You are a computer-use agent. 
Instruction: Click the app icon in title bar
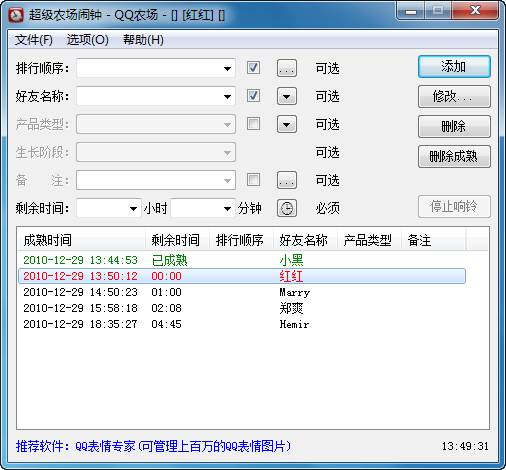pos(16,15)
